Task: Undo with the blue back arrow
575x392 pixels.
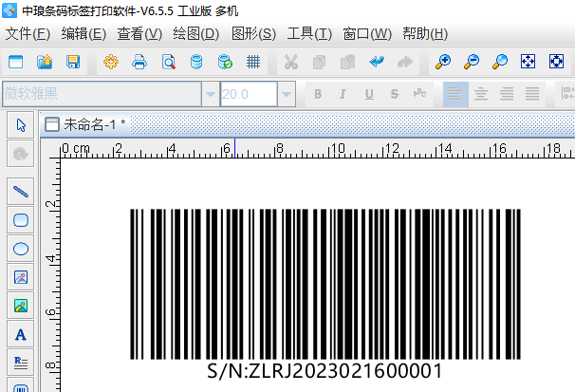Action: tap(377, 62)
